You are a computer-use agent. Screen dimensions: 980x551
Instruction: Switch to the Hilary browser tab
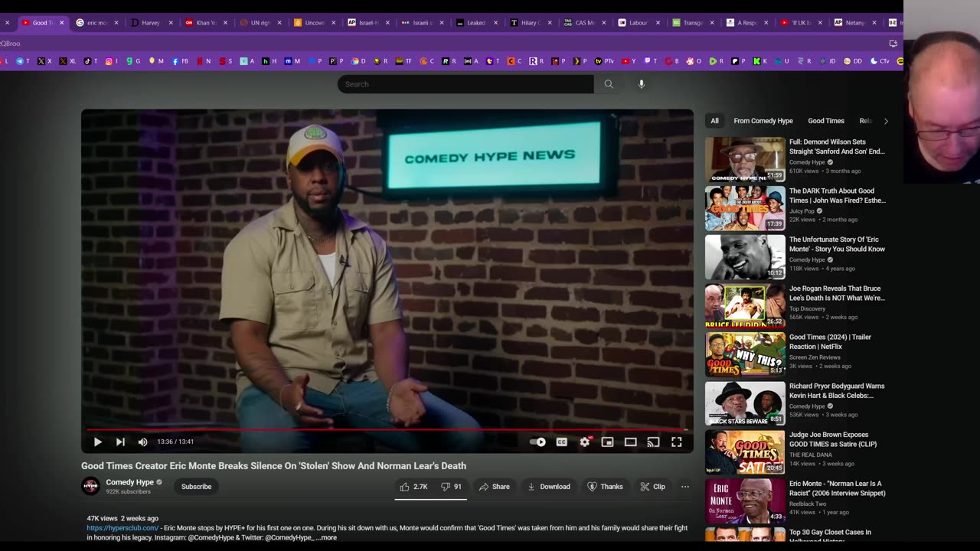click(531, 23)
